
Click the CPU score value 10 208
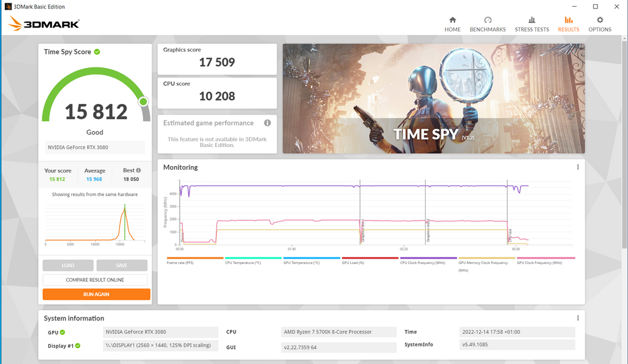pos(217,96)
